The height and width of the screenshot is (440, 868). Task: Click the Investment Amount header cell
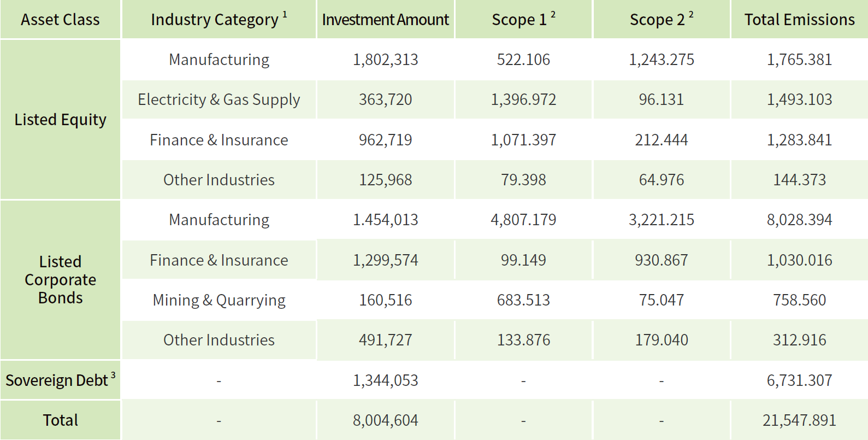coord(385,20)
